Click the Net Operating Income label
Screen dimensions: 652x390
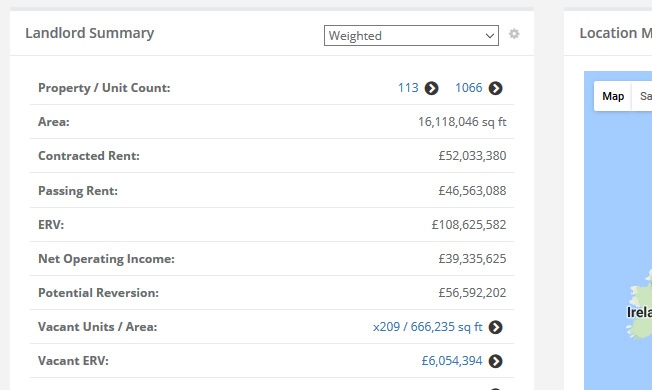coord(106,259)
